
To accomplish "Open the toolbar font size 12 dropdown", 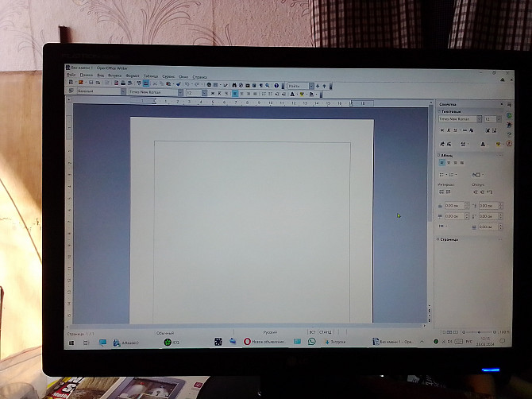I will (x=204, y=93).
